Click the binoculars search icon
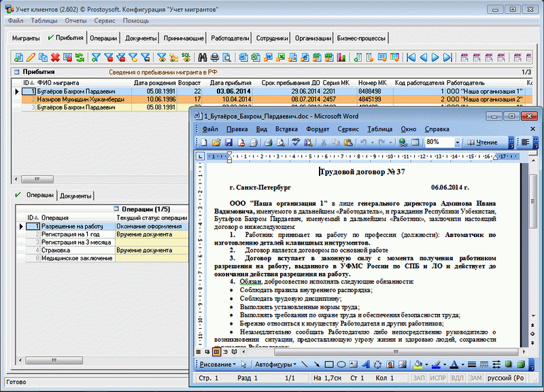This screenshot has height=392, width=544. pos(202,57)
